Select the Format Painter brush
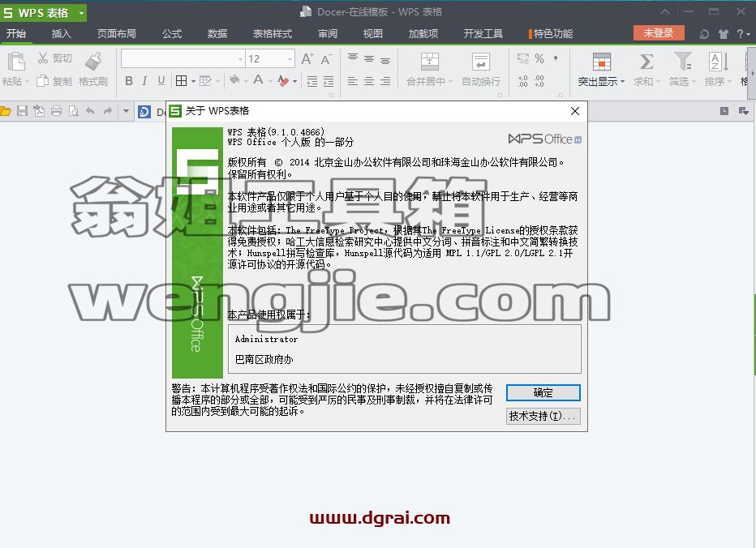The width and height of the screenshot is (756, 548). tap(93, 62)
